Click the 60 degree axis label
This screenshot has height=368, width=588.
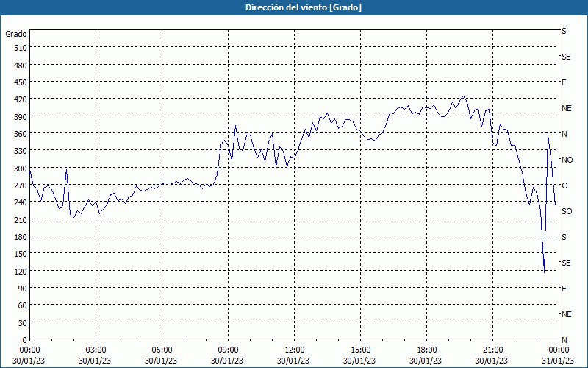coord(23,305)
